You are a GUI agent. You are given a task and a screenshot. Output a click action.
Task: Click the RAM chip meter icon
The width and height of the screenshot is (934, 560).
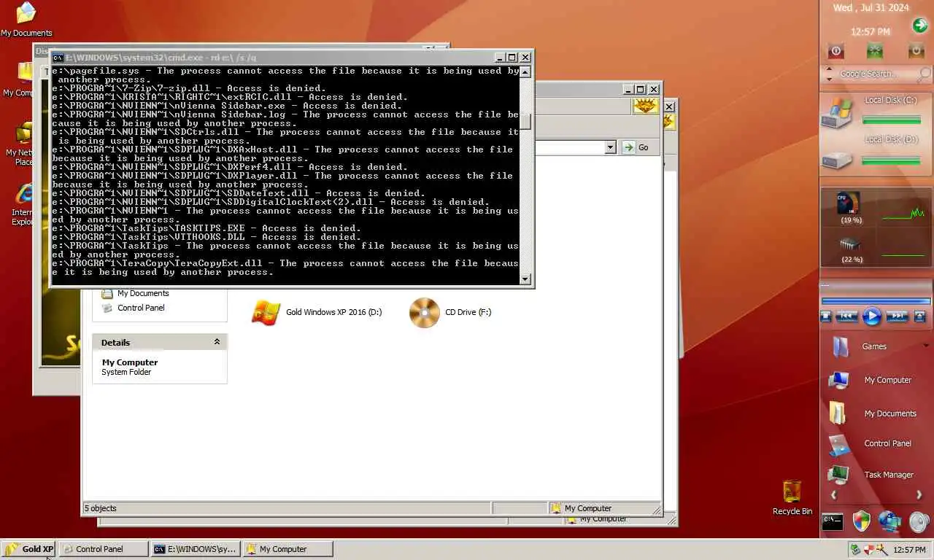point(850,244)
